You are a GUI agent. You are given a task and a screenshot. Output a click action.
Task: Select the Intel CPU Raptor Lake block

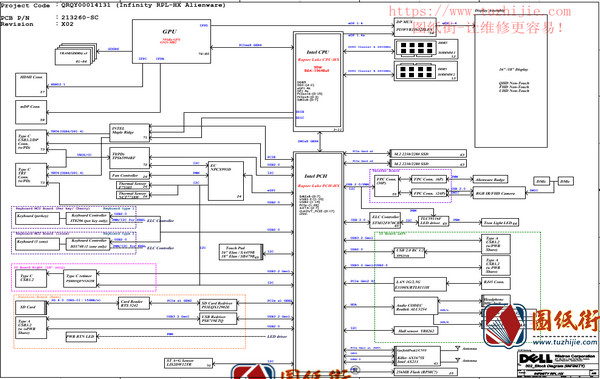point(318,80)
